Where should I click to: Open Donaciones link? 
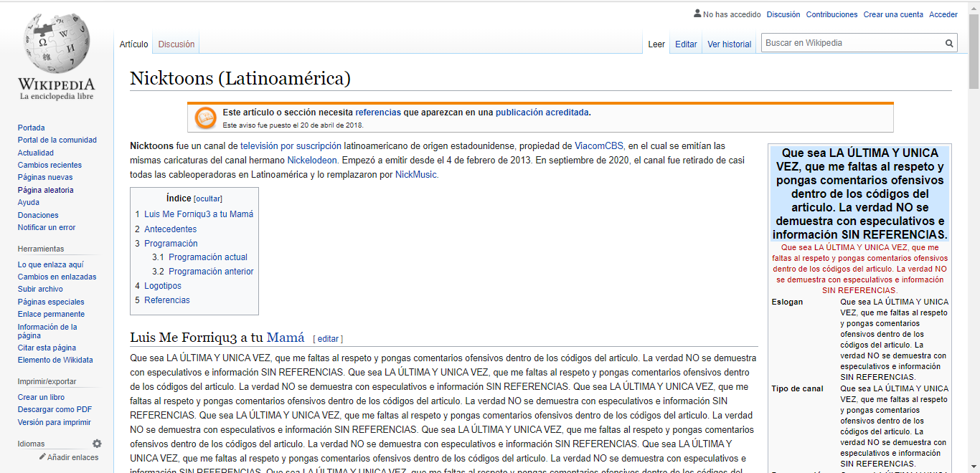38,215
